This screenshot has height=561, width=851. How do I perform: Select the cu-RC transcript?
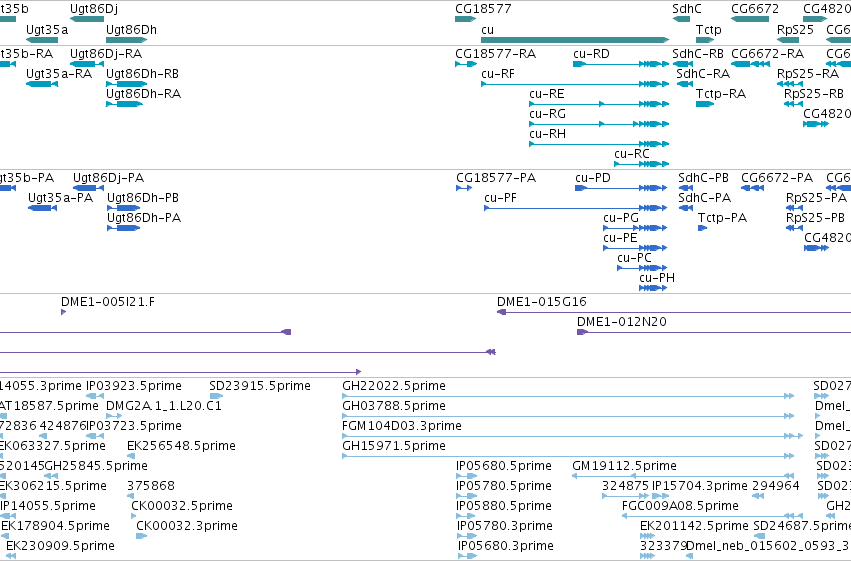click(642, 164)
